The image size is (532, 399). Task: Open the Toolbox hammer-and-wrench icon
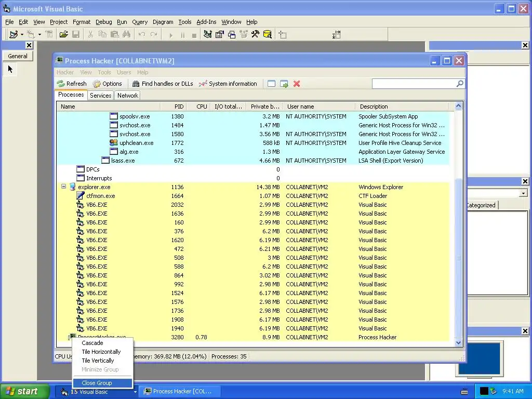click(255, 34)
